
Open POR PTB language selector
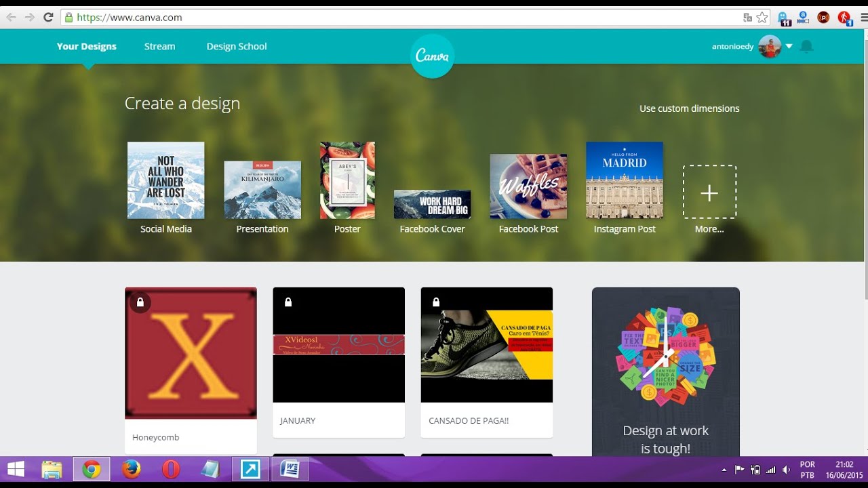click(808, 470)
